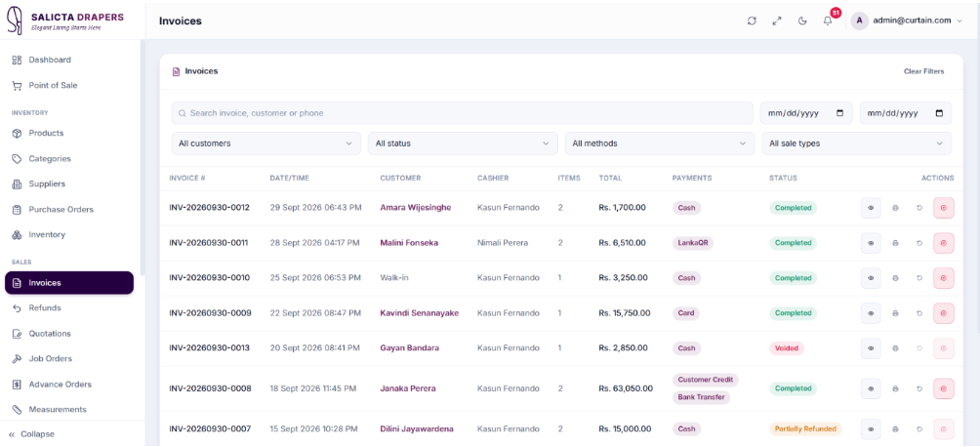This screenshot has height=447, width=980.
Task: Print invoice INV-20260930-0012
Action: pos(895,208)
